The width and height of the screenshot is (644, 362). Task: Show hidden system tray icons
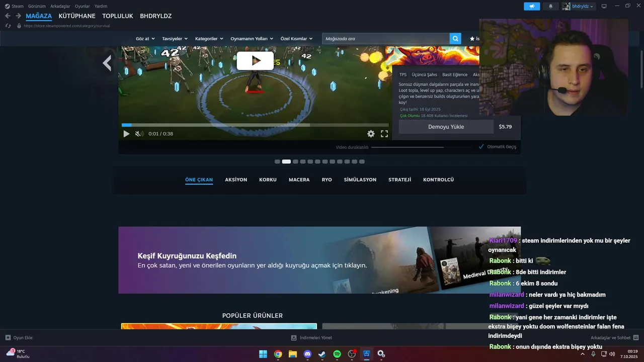583,354
